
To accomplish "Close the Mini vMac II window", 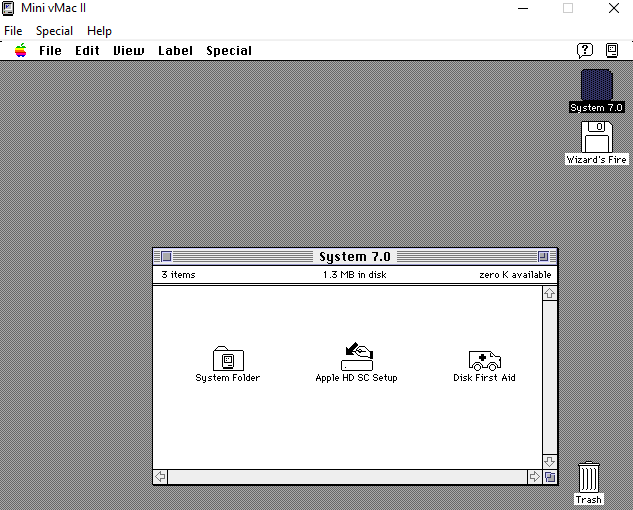I will point(614,8).
